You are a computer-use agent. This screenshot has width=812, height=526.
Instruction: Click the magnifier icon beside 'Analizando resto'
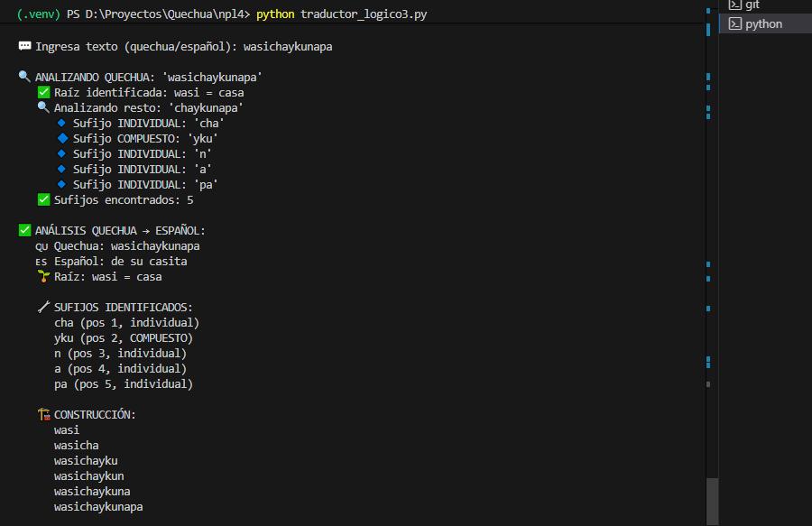click(43, 107)
